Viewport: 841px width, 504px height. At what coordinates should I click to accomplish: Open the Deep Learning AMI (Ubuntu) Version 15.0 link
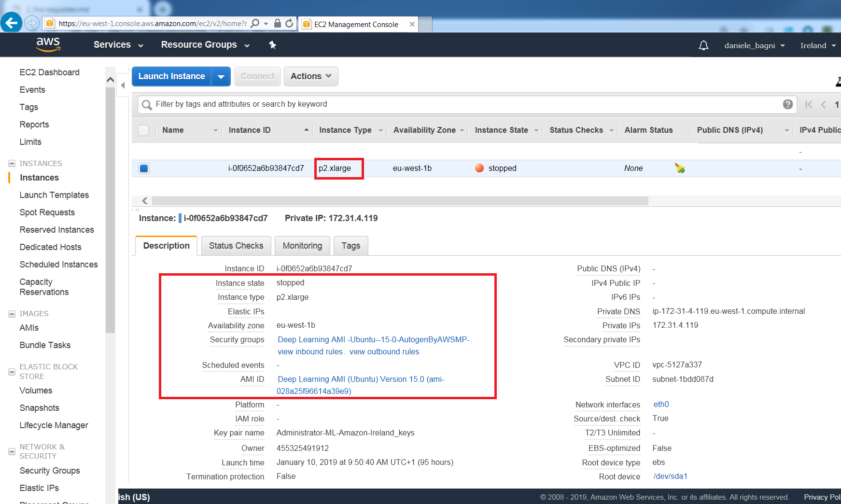pyautogui.click(x=361, y=385)
